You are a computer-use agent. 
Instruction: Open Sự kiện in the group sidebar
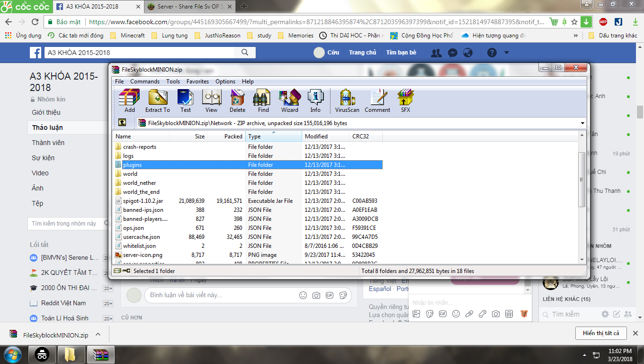tap(43, 158)
